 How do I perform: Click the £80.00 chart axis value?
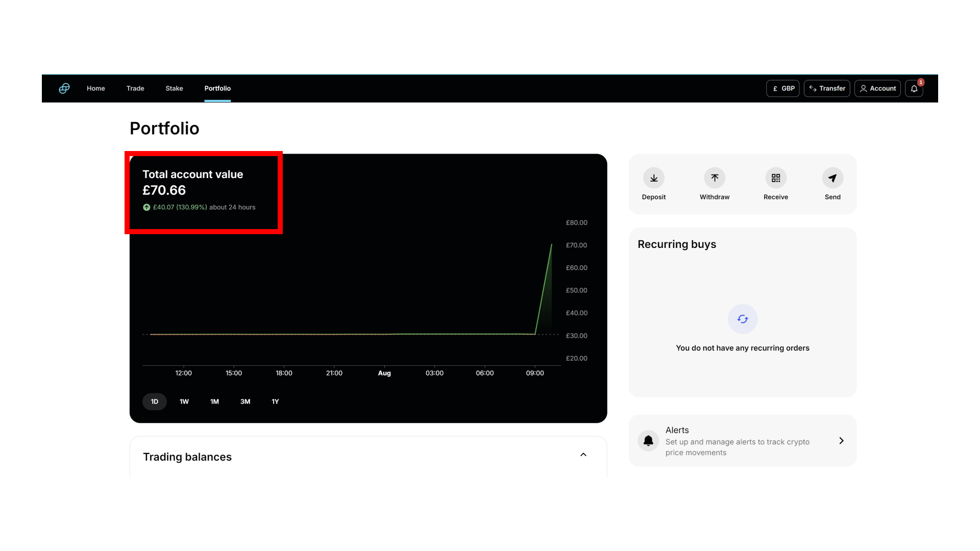pos(577,222)
